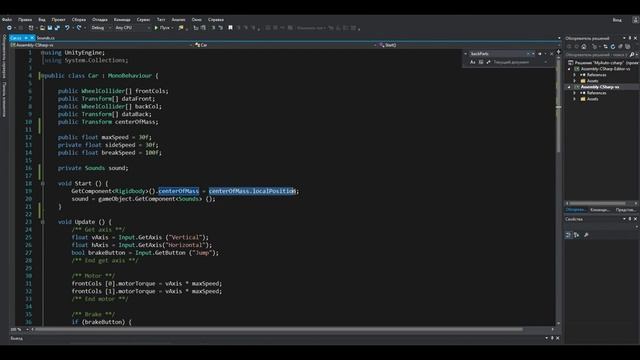Switch to the Обозреватель решений bottom tab
This screenshot has height=360, width=640.
coord(576,210)
